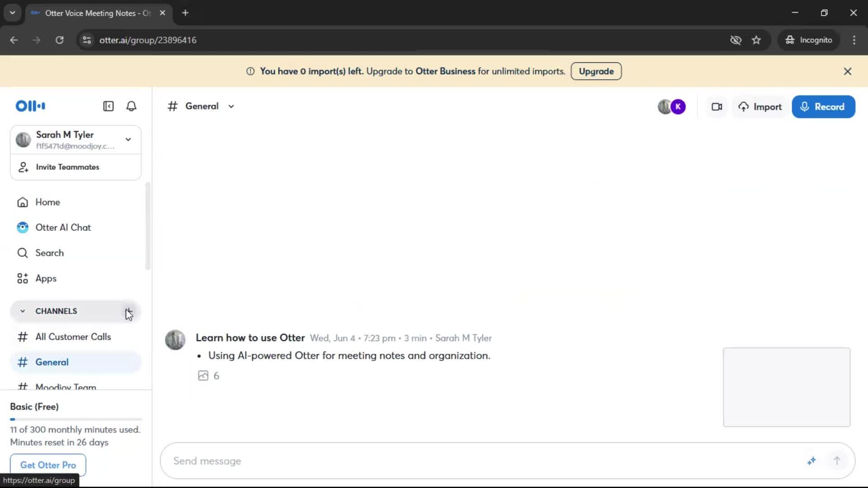Click the AI sparkle icon in message box

pyautogui.click(x=811, y=461)
